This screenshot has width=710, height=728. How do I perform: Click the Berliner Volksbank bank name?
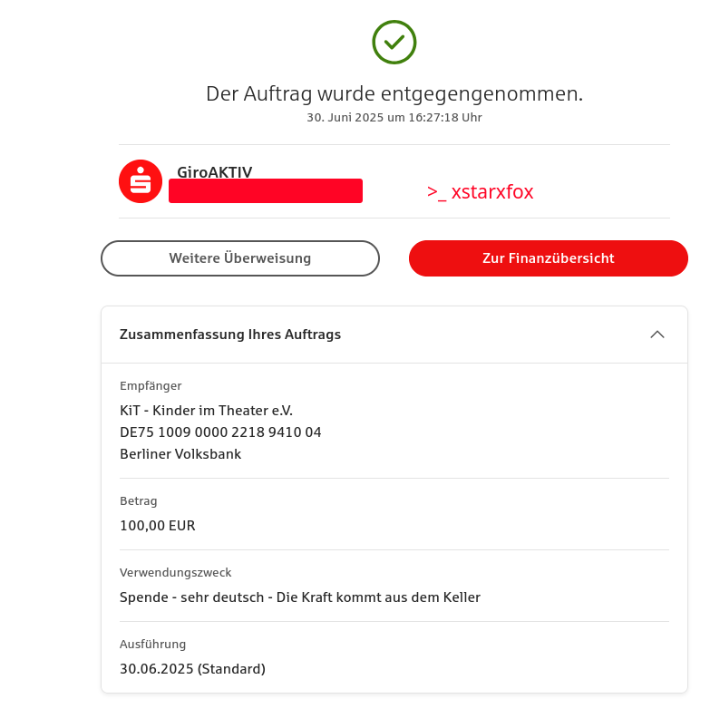(x=180, y=453)
